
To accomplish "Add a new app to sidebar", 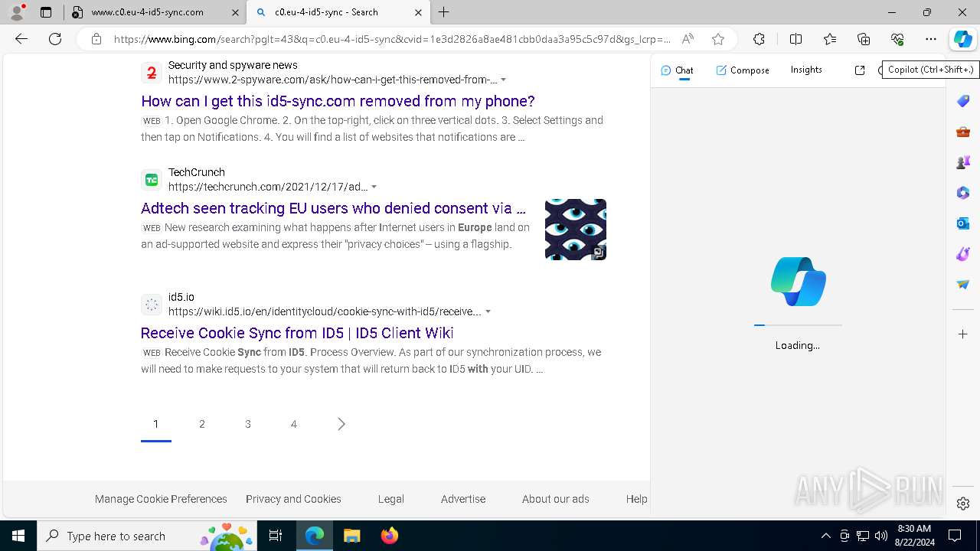I will tap(963, 334).
